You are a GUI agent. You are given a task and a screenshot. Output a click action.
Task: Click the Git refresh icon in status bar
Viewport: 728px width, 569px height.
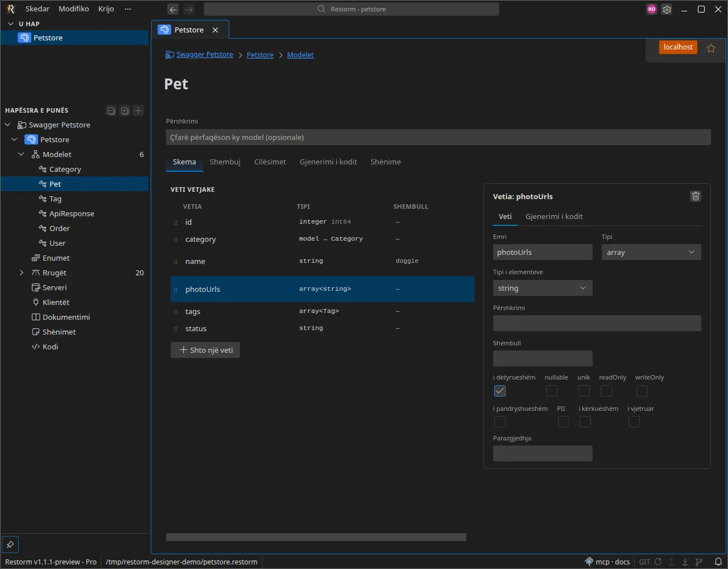(658, 562)
